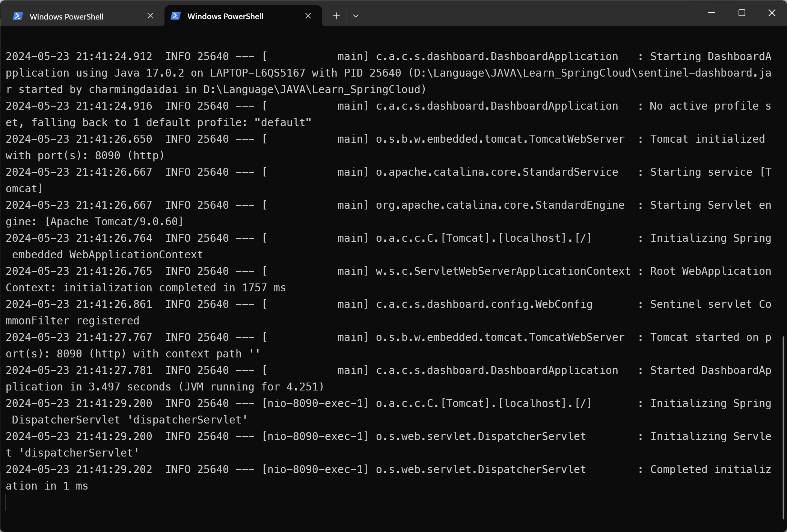Image resolution: width=787 pixels, height=532 pixels.
Task: Close the first inactive PowerShell tab
Action: coord(150,16)
